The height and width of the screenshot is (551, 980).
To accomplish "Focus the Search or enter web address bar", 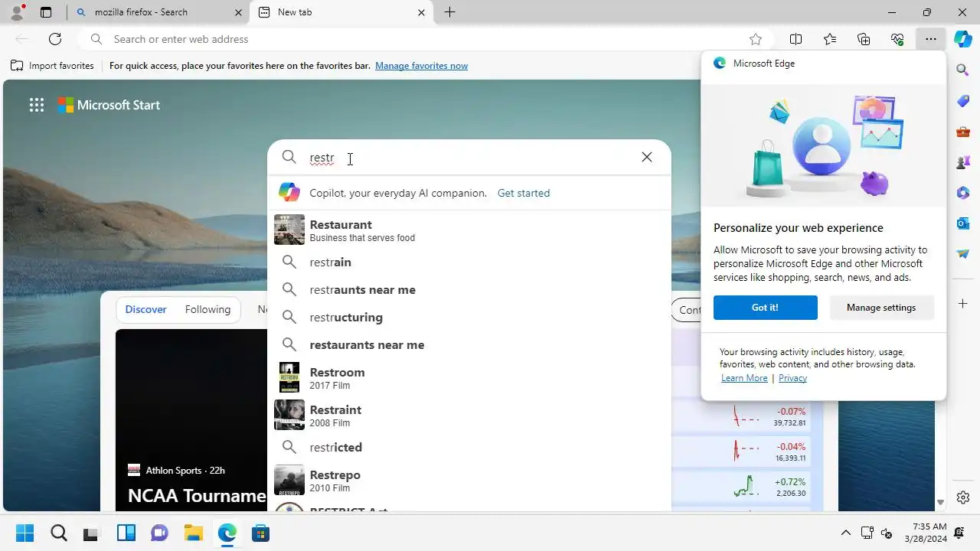I will coord(425,39).
